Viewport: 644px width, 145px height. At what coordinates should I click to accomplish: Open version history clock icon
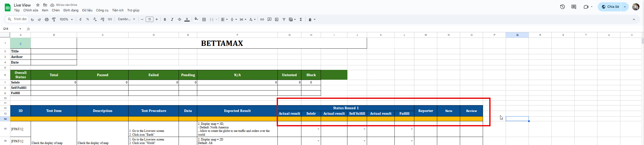(562, 7)
